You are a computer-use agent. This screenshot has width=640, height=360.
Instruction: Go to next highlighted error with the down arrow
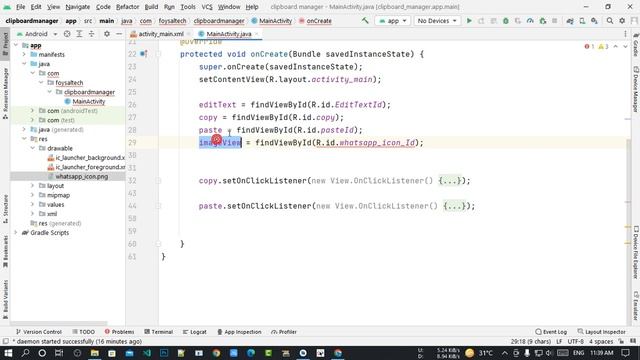(x=625, y=47)
